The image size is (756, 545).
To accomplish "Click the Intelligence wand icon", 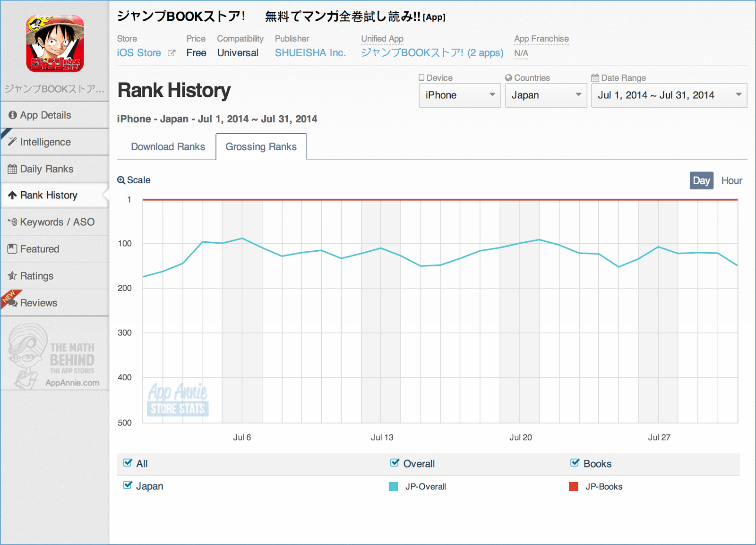I will click(13, 142).
